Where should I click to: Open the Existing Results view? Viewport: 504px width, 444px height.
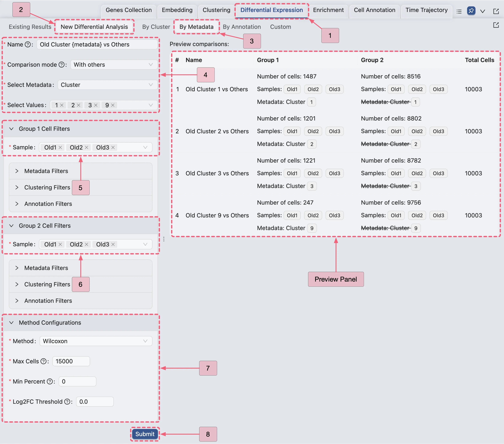30,27
